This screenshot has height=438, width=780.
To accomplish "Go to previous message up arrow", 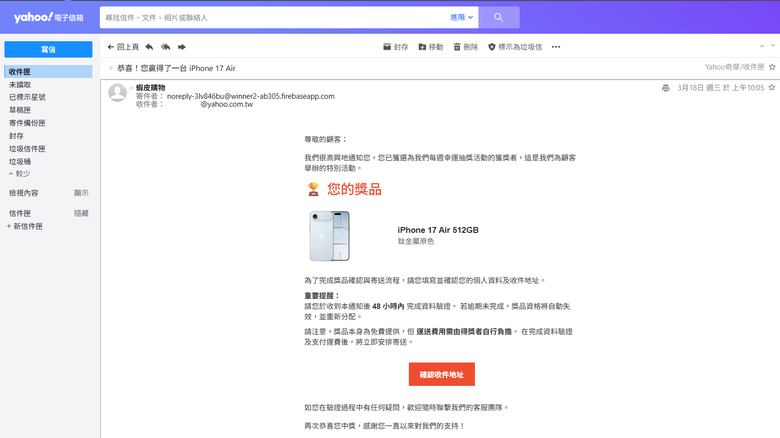I will pos(762,46).
